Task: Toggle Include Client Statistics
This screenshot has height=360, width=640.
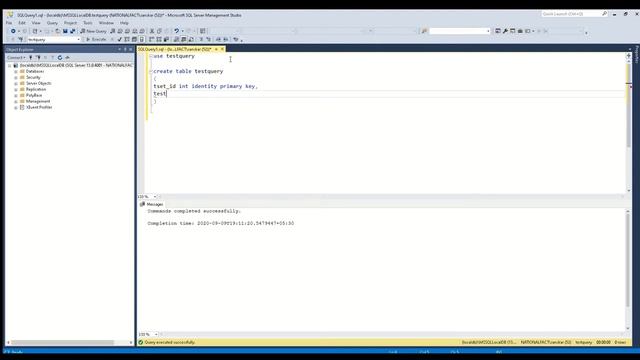Action: [166, 40]
